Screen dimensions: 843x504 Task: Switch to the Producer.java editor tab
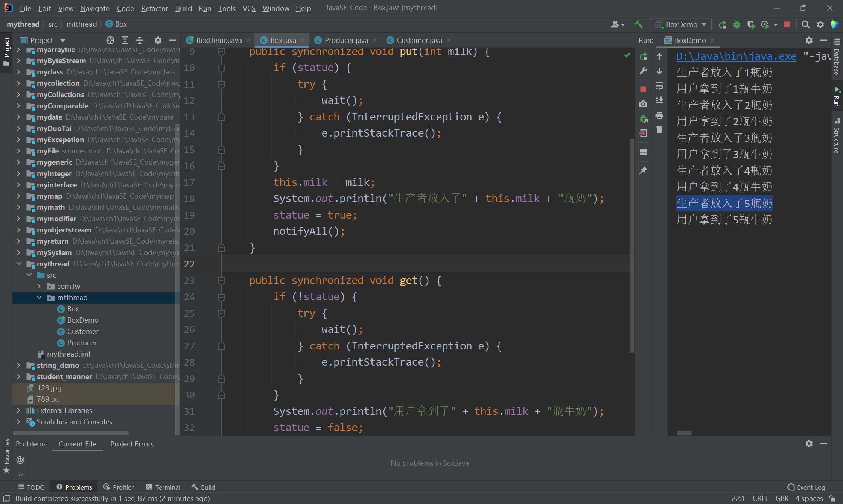click(x=346, y=40)
